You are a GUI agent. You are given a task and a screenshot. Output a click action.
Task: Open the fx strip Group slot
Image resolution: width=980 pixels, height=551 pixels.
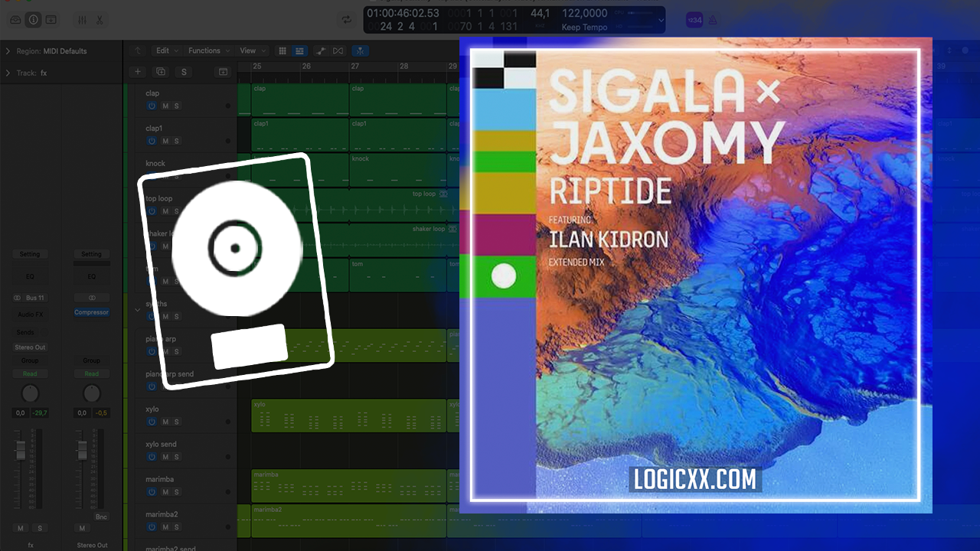[x=30, y=360]
